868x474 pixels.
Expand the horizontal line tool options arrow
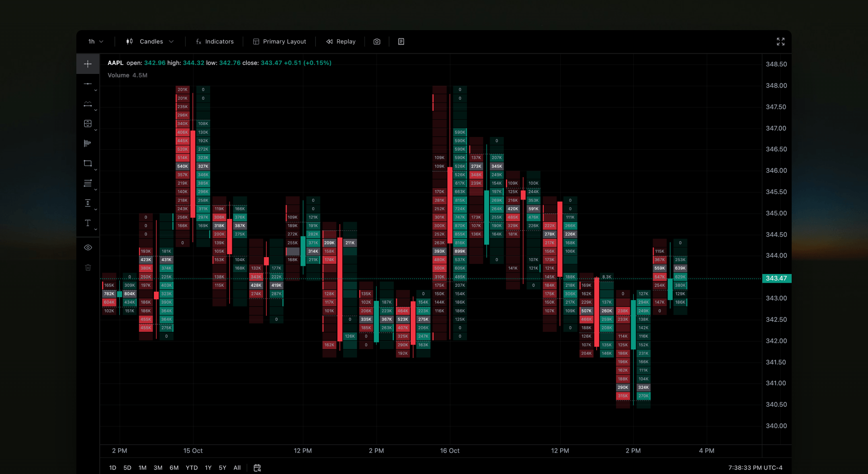coord(96,91)
